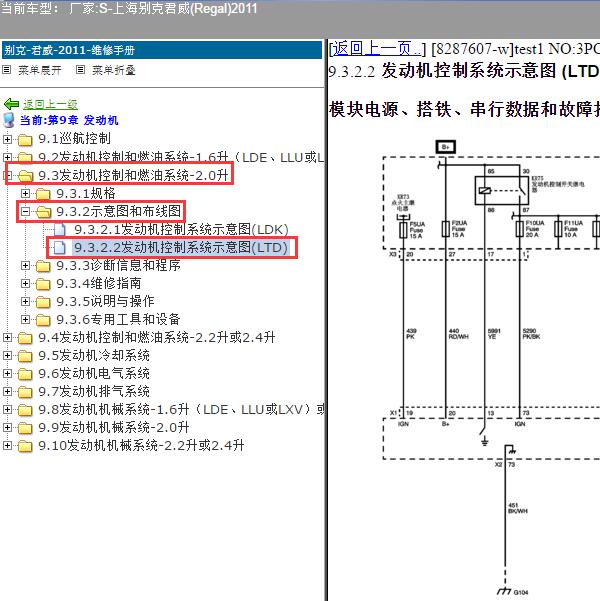Expand the 9.3.6专用工具和设备 node
The image size is (600, 601).
[25, 319]
